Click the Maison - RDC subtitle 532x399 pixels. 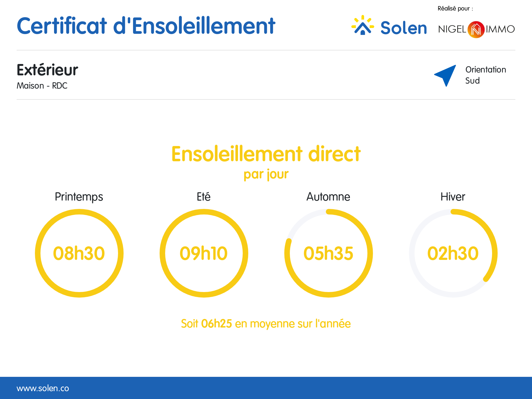[x=42, y=86]
